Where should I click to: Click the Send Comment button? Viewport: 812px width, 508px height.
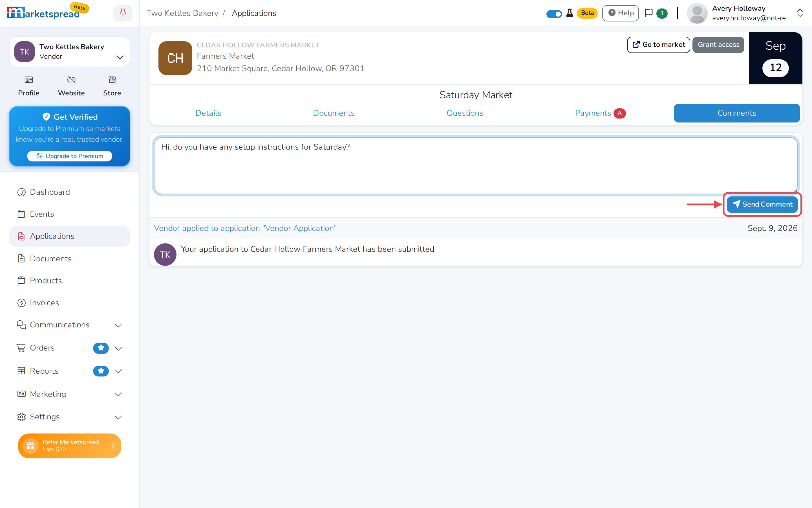tap(762, 204)
